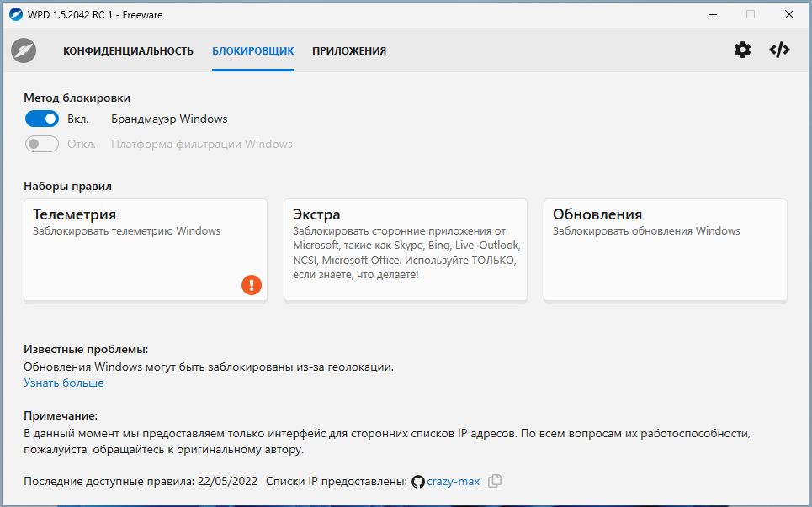Apply the Телеметрия rule set card
812x507 pixels.
(146, 250)
